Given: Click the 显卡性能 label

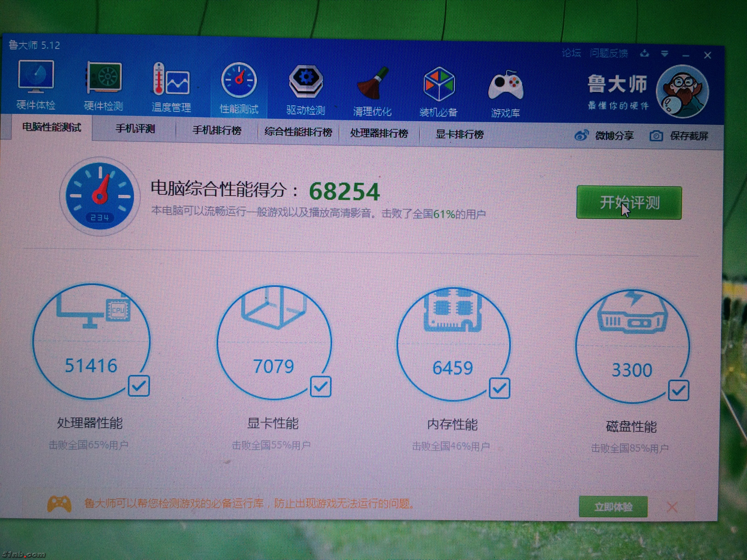Looking at the screenshot, I should [273, 423].
